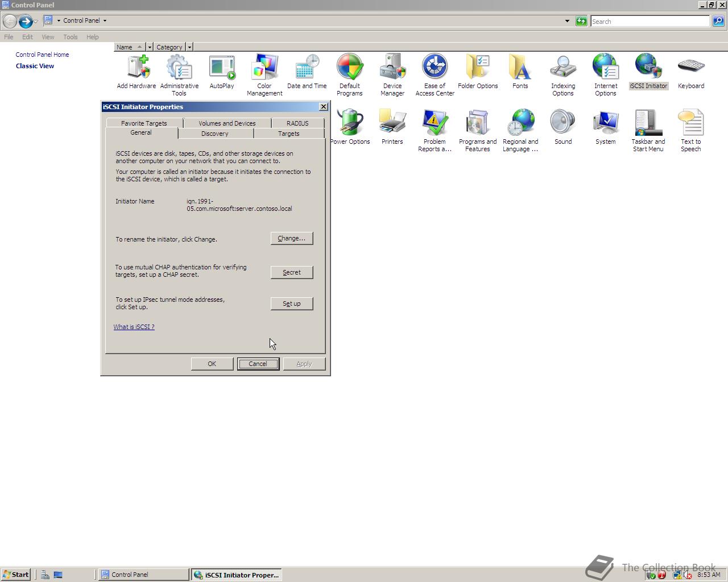Switch to Control Panel taskbar button
The image size is (728, 582).
143,575
